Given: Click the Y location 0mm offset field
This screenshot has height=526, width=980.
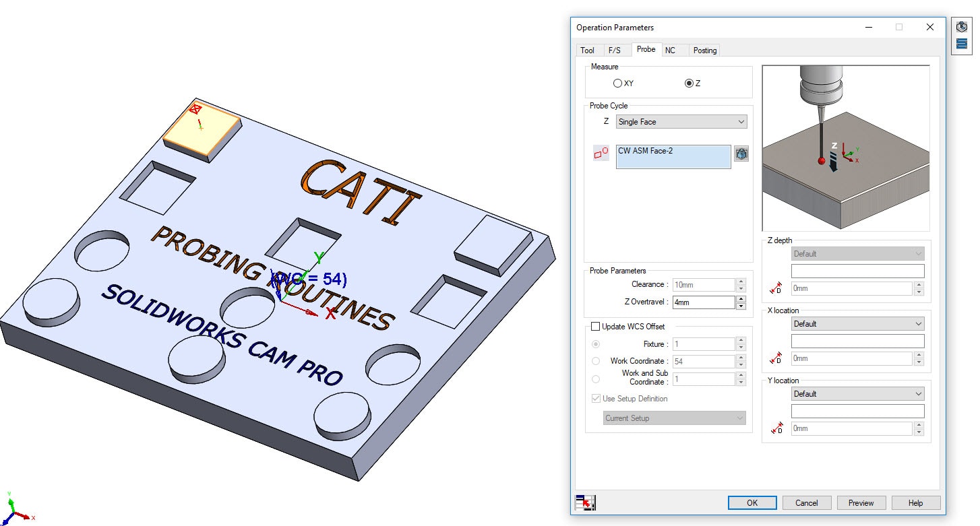Looking at the screenshot, I should click(852, 428).
